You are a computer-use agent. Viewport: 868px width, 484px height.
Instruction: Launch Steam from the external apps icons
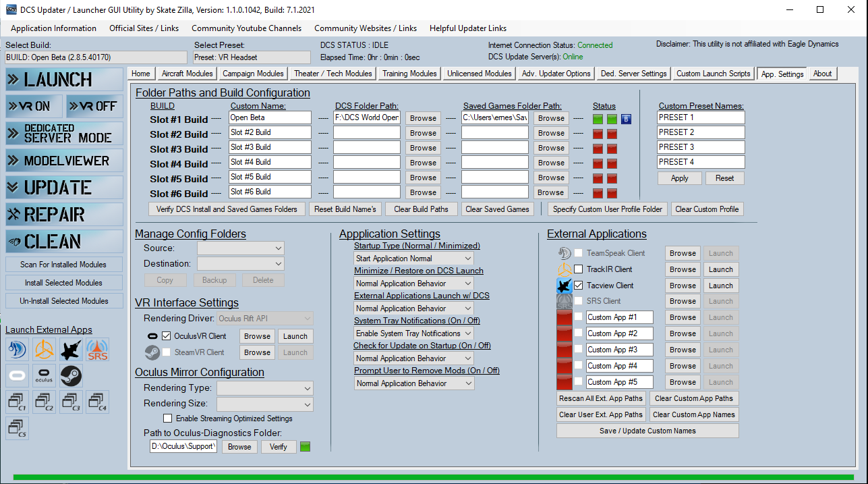click(71, 375)
